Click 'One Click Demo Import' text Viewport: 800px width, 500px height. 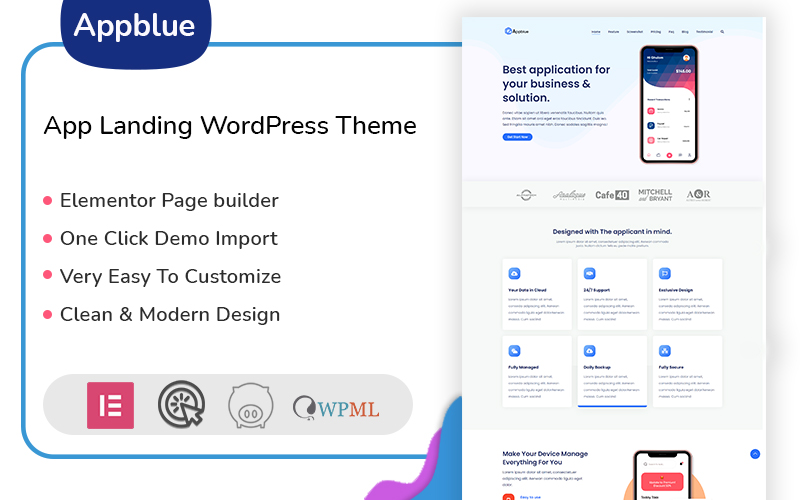pyautogui.click(x=169, y=238)
